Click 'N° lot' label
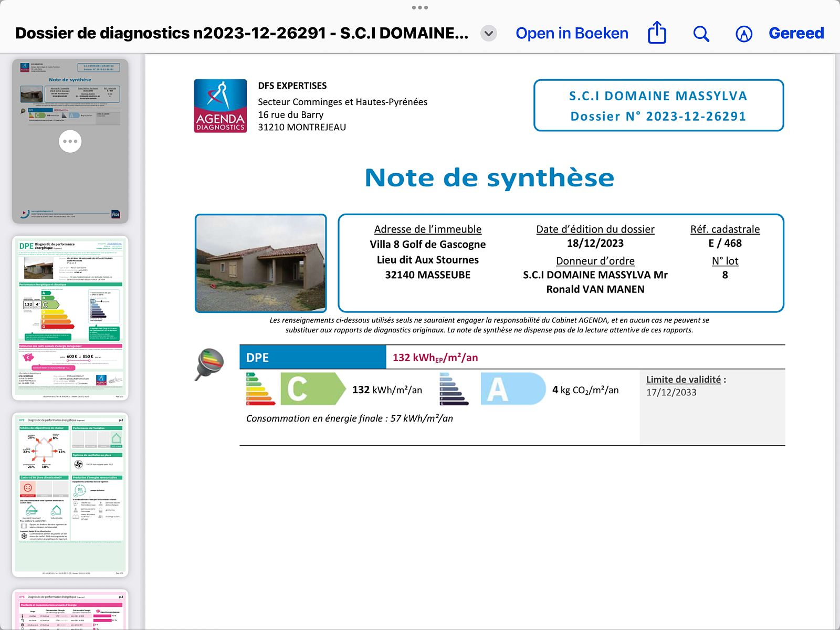 click(725, 261)
